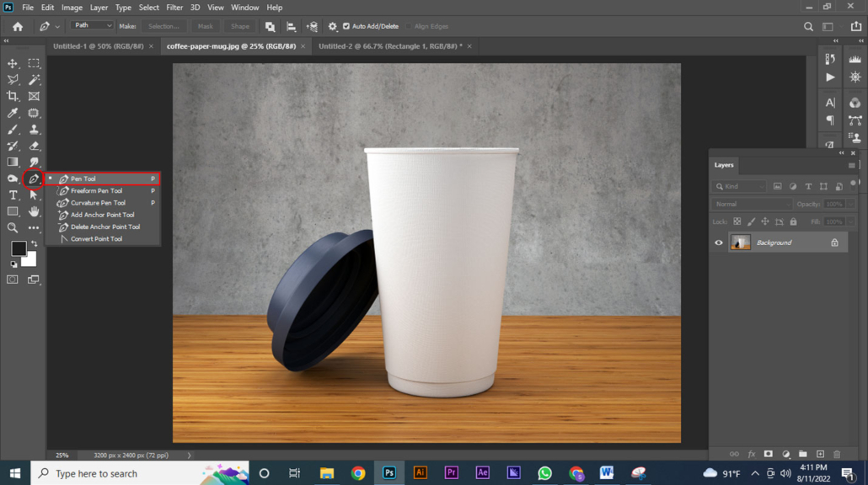
Task: Choose the Hand tool
Action: 34,211
